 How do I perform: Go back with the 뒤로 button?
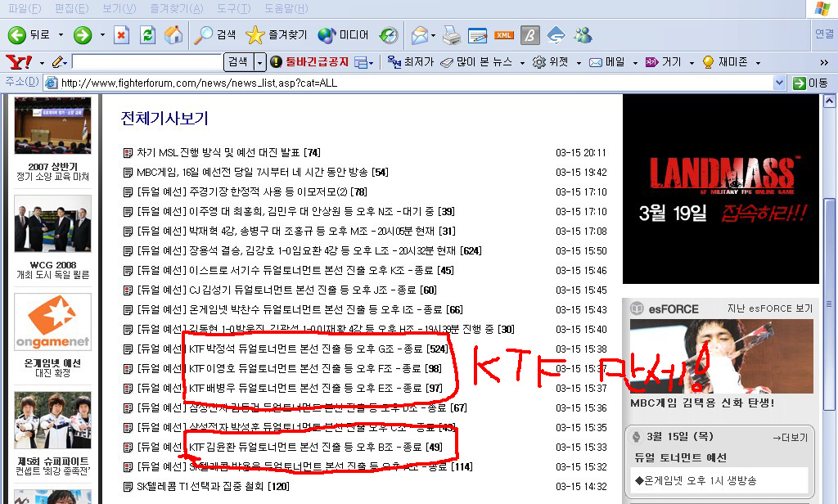(29, 35)
